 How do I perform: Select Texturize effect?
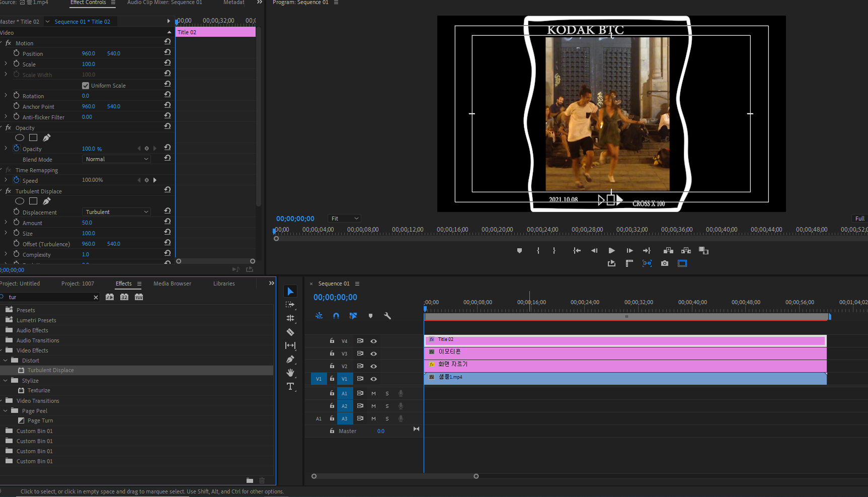tap(39, 390)
